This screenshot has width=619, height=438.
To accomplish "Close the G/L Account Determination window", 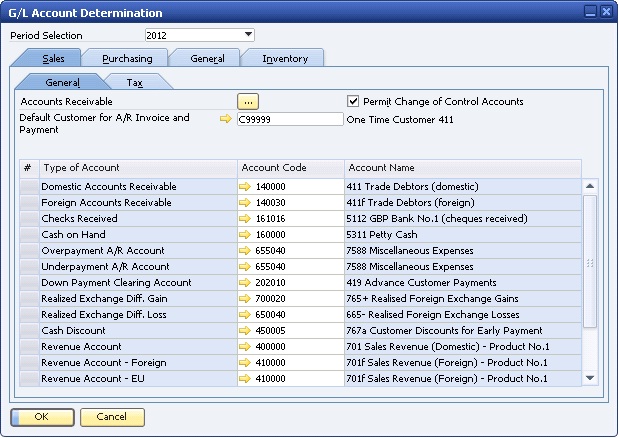I will coord(606,12).
